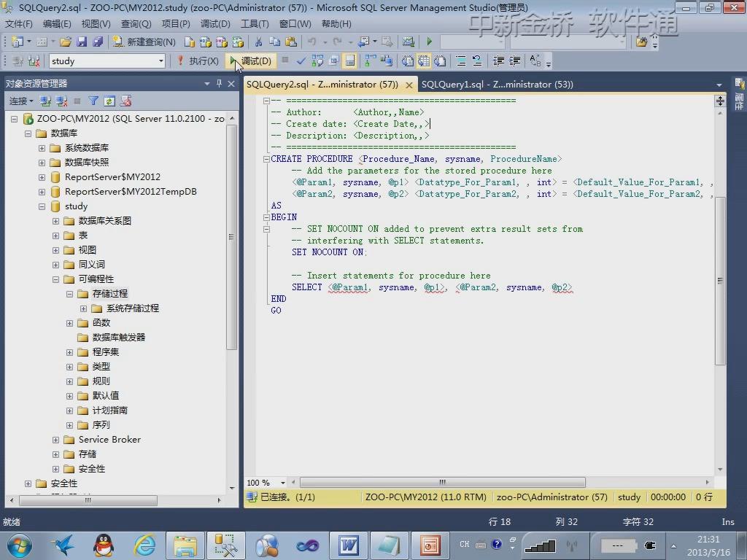The height and width of the screenshot is (560, 747).
Task: Click the Save All icon
Action: point(98,42)
